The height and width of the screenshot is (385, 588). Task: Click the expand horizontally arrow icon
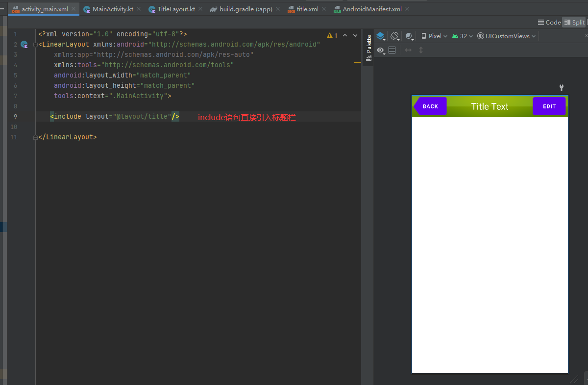[408, 50]
